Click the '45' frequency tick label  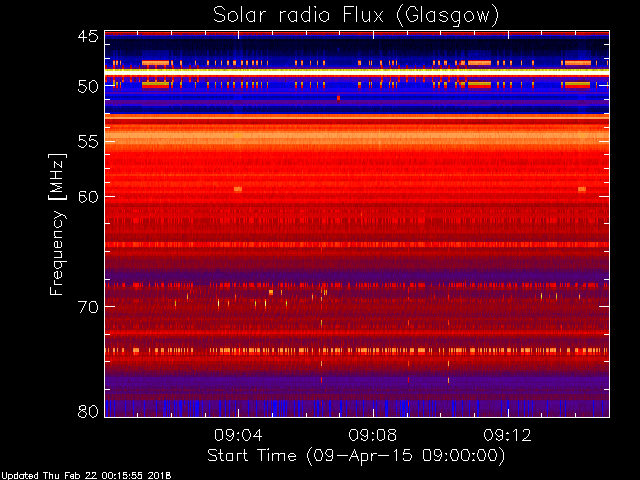[88, 36]
